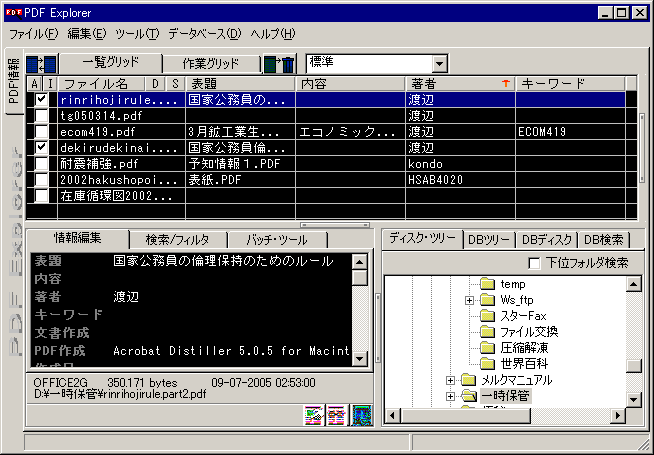Click the rightmost icon button below info panel
The image size is (654, 455).
point(360,413)
